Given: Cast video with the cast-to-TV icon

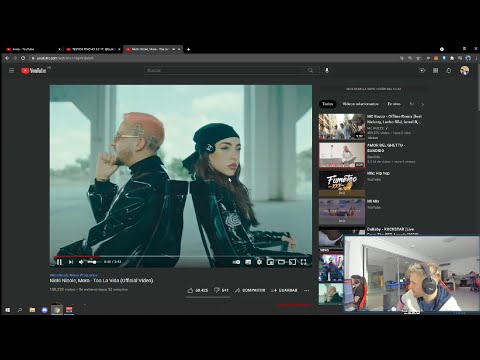Looking at the screenshot, I should click(x=292, y=262).
